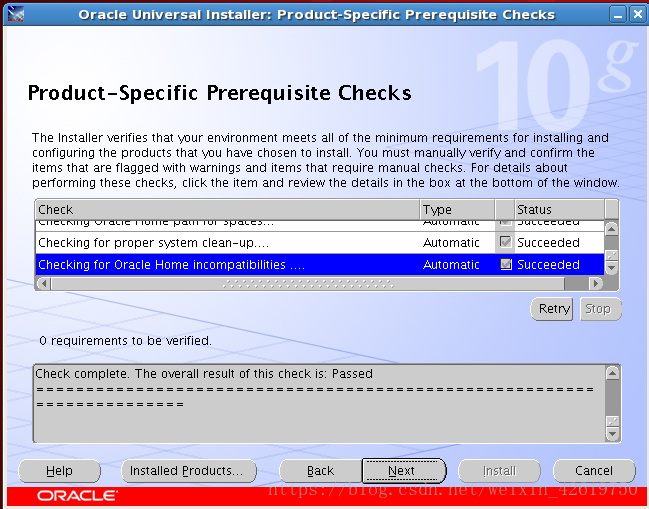This screenshot has height=509, width=649.
Task: Click the window menu icon in title bar
Action: pyautogui.click(x=16, y=14)
